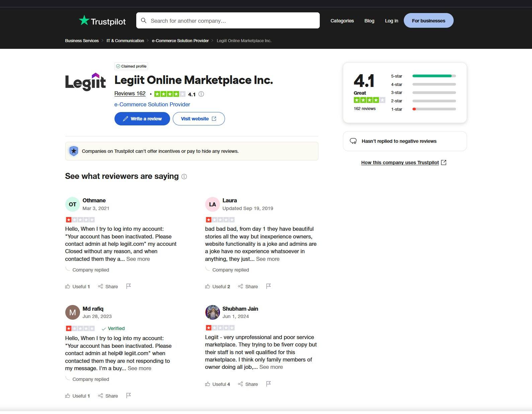This screenshot has width=532, height=414.
Task: Open e-Commerce Solution Provider category link
Action: [x=152, y=104]
